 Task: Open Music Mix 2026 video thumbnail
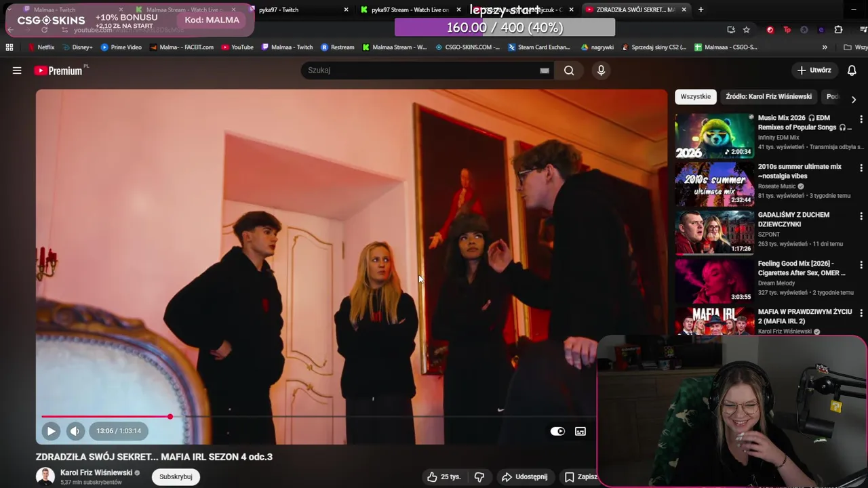pyautogui.click(x=714, y=136)
